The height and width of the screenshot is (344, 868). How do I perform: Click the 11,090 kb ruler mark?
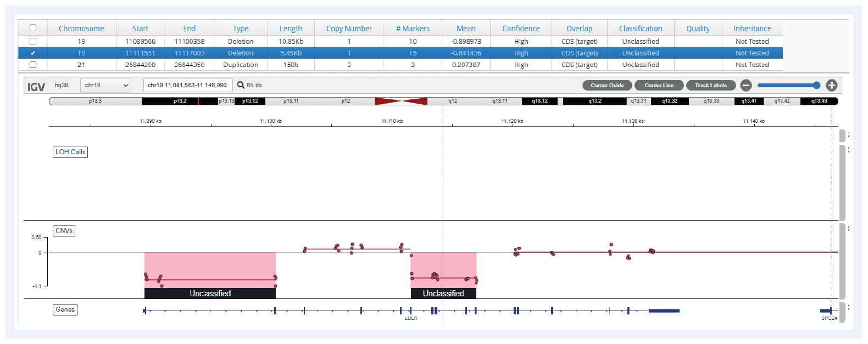click(x=151, y=121)
